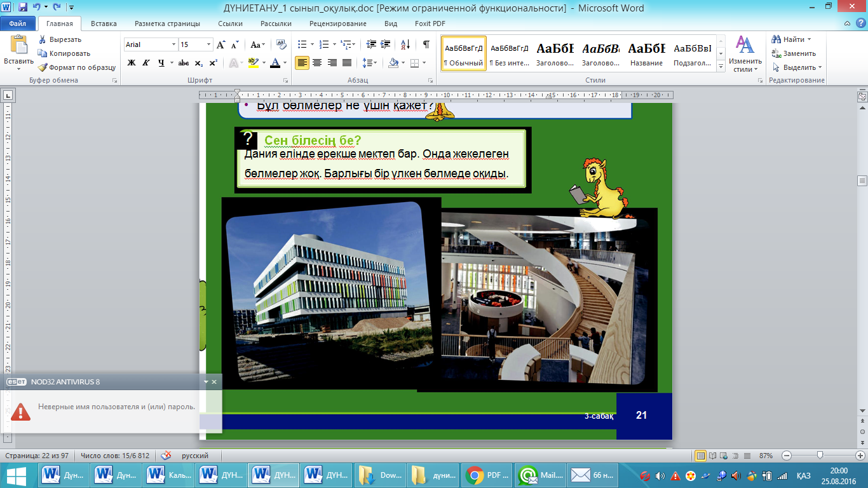This screenshot has width=868, height=488.
Task: Toggle bold formatting Ж
Action: (x=132, y=63)
